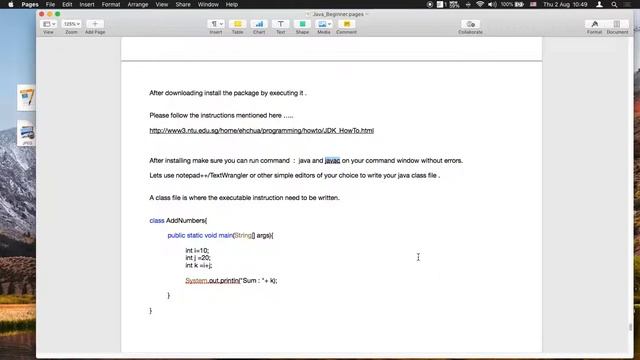Open the Arrange menu
The height and width of the screenshot is (360, 640).
point(138,4)
